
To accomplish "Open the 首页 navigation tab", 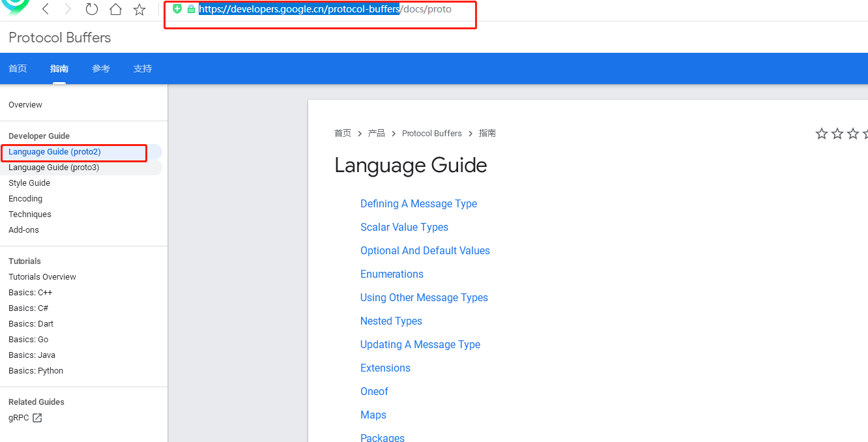I will coord(18,68).
